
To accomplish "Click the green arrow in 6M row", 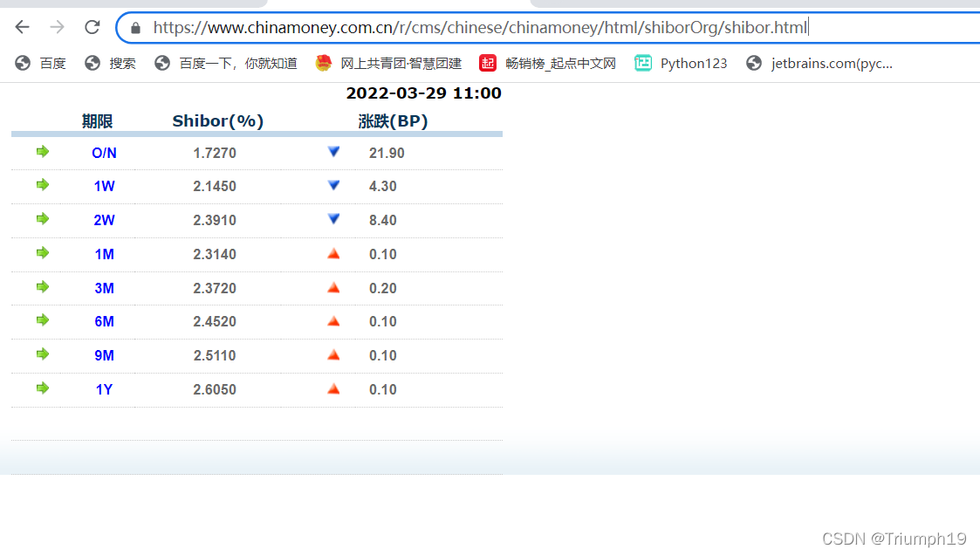I will click(x=43, y=320).
